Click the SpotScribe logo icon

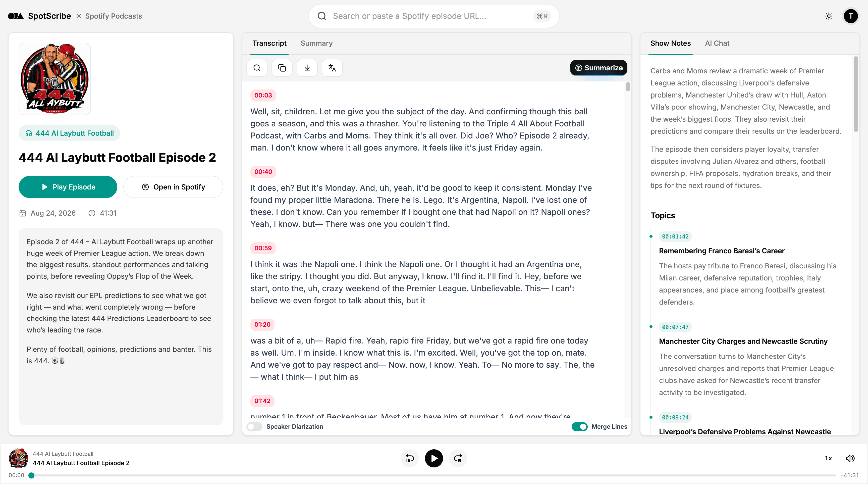coord(16,16)
